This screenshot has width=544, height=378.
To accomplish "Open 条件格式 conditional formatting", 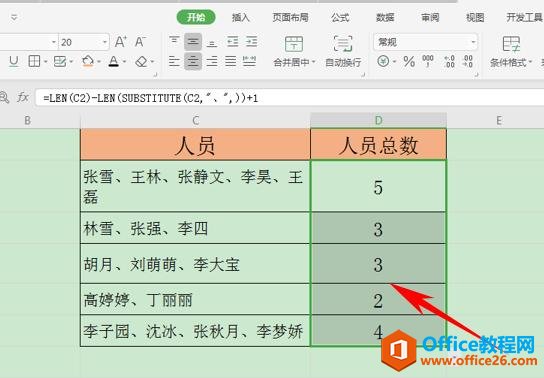I will tap(510, 51).
